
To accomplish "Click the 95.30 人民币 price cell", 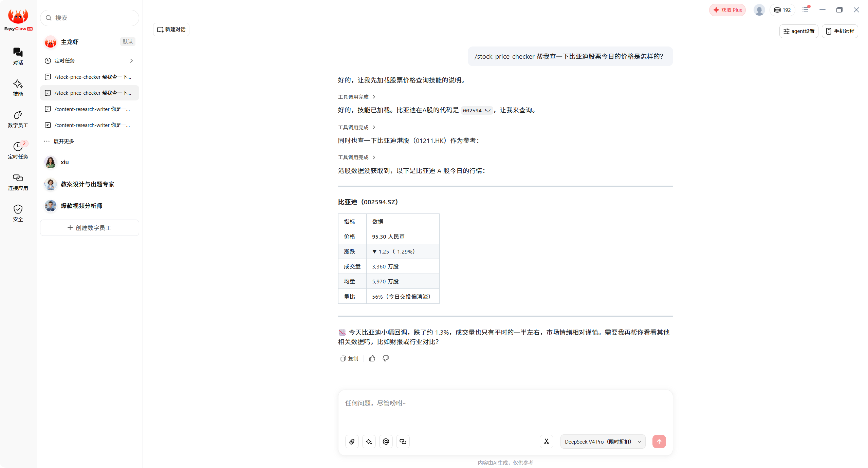I will click(403, 237).
